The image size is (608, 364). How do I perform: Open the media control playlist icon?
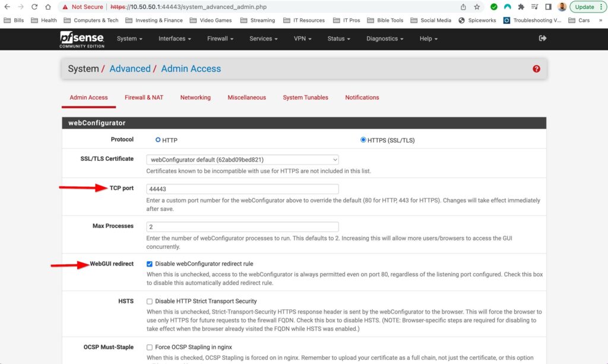pos(534,7)
